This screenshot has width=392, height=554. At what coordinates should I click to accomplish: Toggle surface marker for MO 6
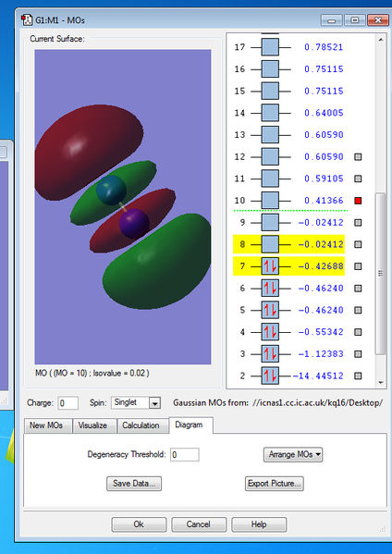pos(358,288)
